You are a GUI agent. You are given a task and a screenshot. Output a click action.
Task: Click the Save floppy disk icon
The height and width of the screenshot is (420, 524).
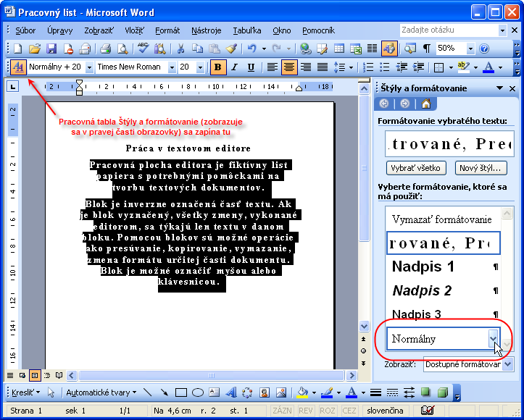click(x=51, y=49)
